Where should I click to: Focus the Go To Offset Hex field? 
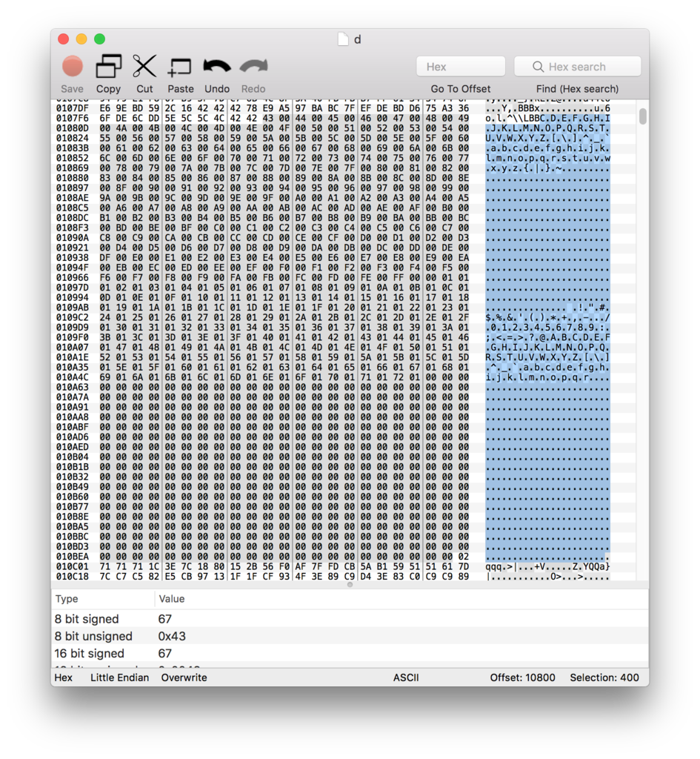click(x=461, y=67)
